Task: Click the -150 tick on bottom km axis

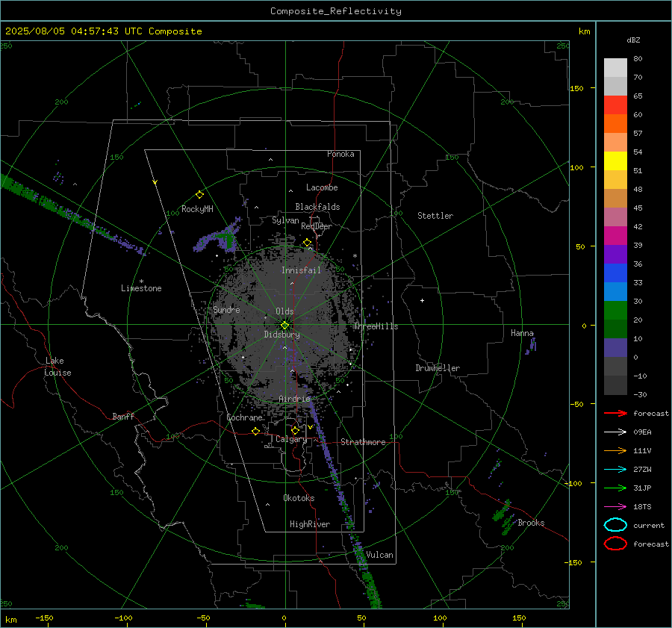Action: [x=44, y=618]
